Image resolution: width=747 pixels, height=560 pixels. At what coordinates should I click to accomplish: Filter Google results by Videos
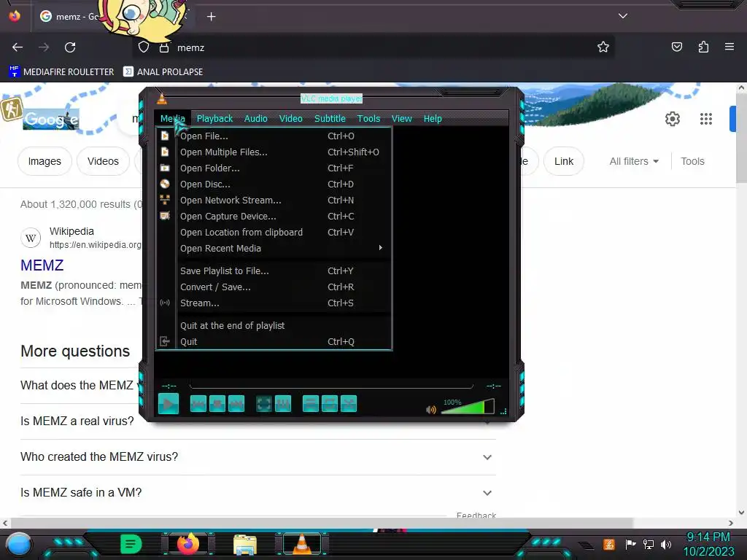pyautogui.click(x=103, y=161)
